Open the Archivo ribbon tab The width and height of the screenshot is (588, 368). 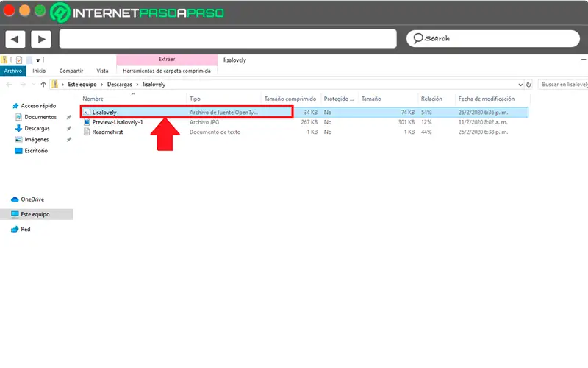tap(13, 71)
